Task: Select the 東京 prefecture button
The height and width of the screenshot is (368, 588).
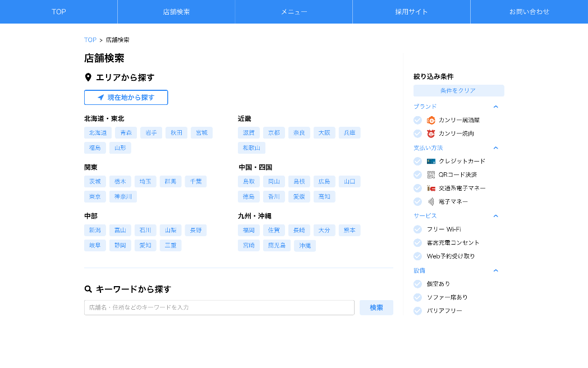Action: 95,197
